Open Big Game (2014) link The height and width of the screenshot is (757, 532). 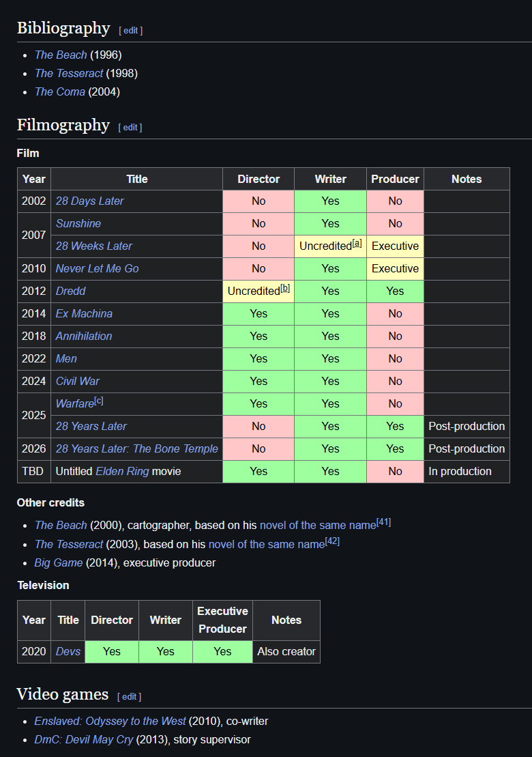pyautogui.click(x=59, y=563)
